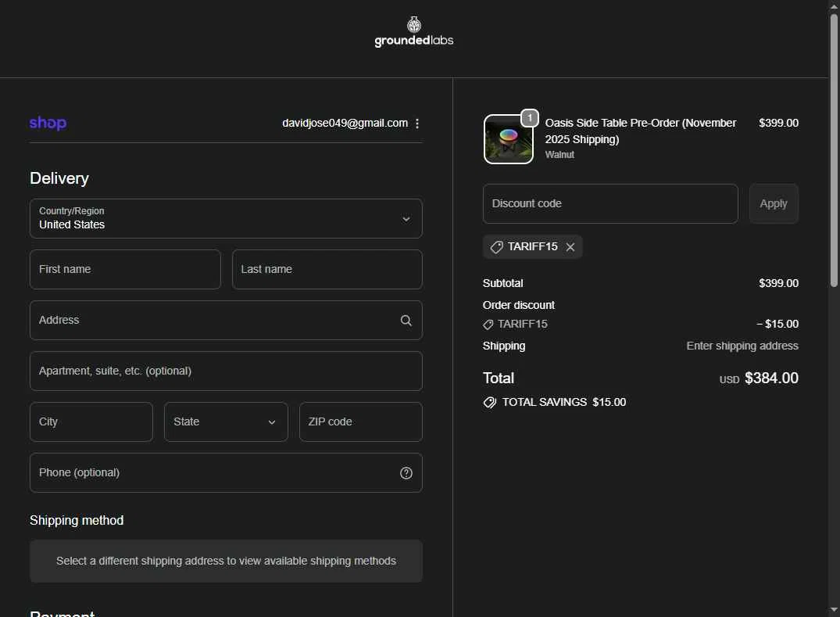Click the Discount code input
Image resolution: width=840 pixels, height=617 pixels.
(610, 203)
